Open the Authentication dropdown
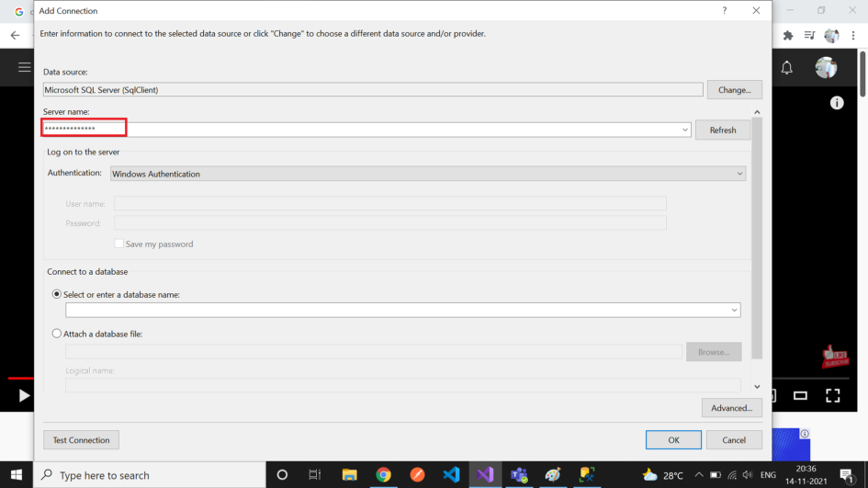The height and width of the screenshot is (488, 868). [x=428, y=174]
